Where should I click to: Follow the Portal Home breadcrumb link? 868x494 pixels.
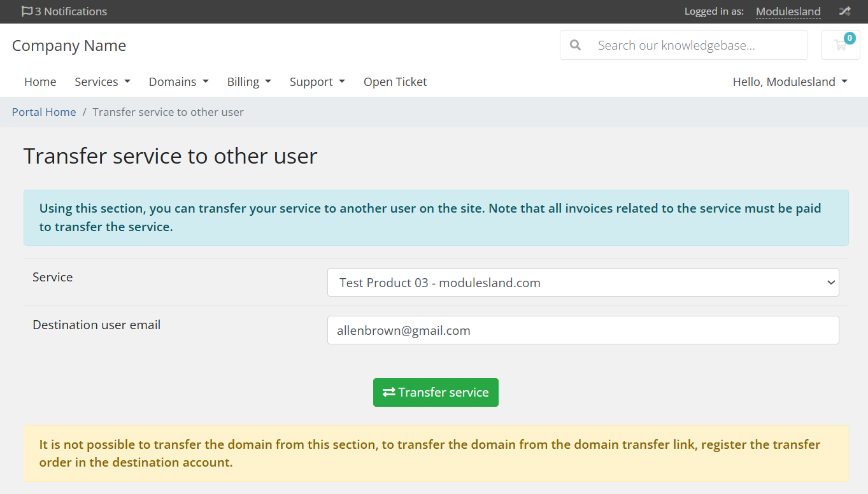pos(44,112)
